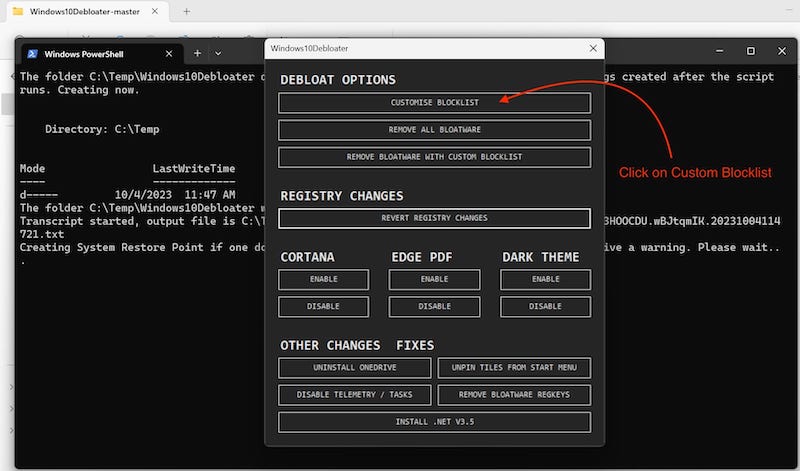Close the PowerShell terminal window
The image size is (800, 471).
[782, 51]
